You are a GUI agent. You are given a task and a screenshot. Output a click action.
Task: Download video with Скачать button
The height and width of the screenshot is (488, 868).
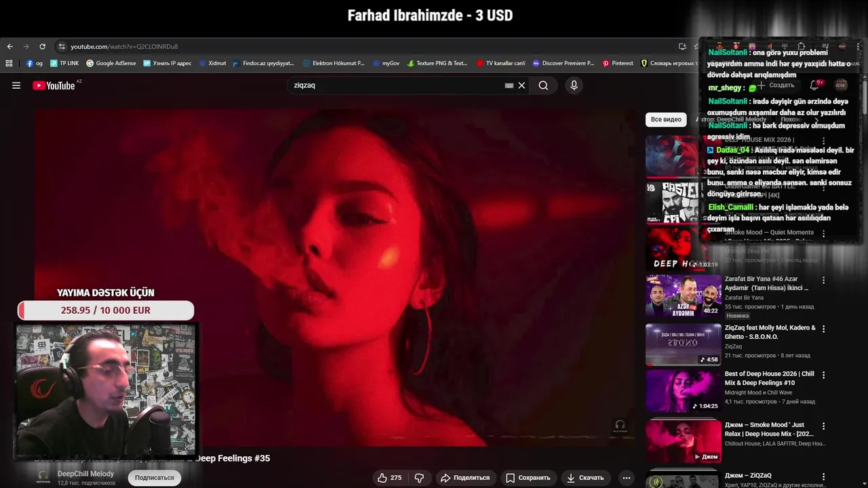[x=585, y=478]
